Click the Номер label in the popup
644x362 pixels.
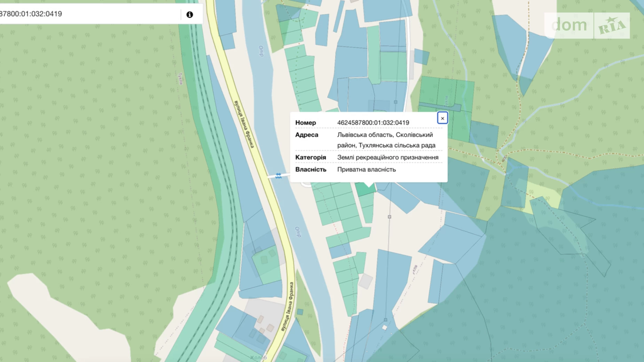click(305, 123)
